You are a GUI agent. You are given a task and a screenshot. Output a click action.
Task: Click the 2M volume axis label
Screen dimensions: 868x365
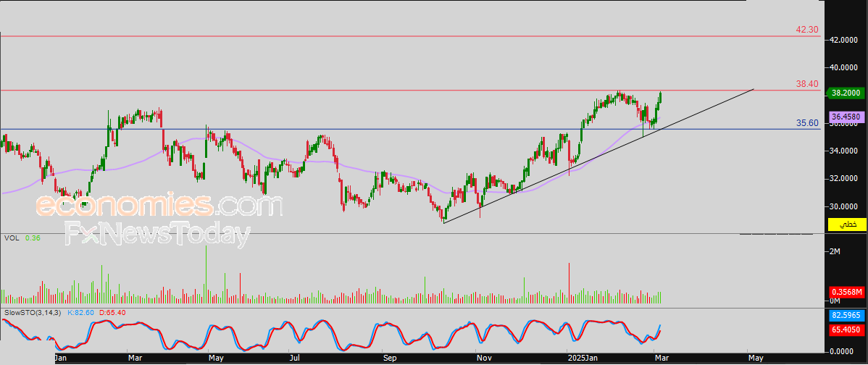point(835,251)
